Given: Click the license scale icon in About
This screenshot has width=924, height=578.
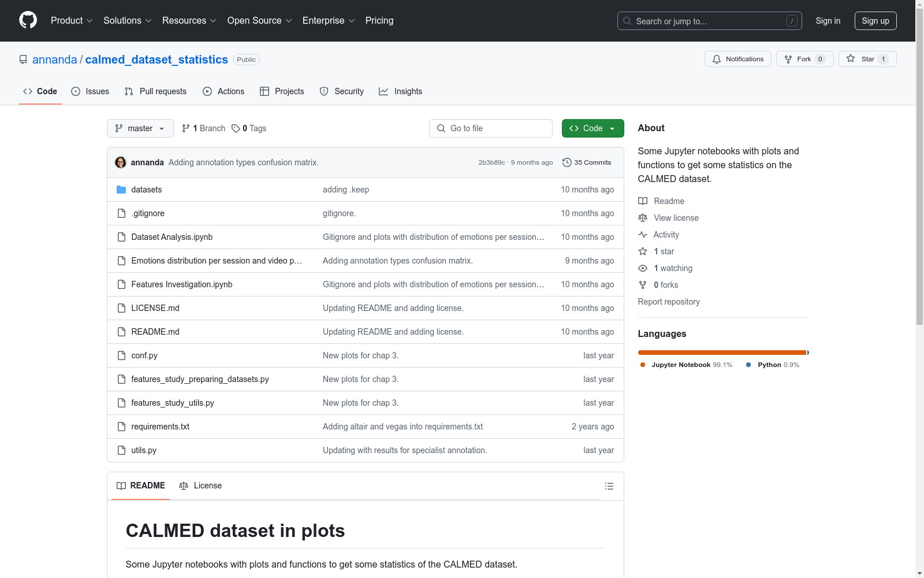Looking at the screenshot, I should (x=643, y=218).
